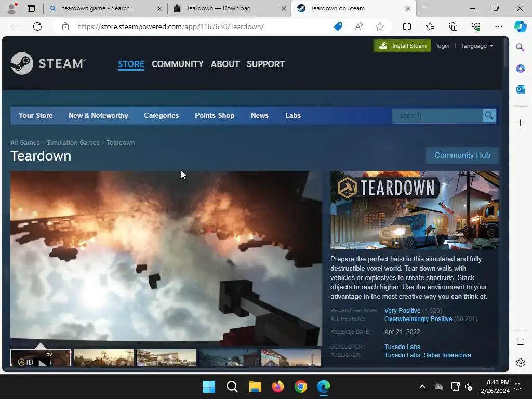
Task: Open Browser essentials heart icon
Action: pyautogui.click(x=476, y=26)
